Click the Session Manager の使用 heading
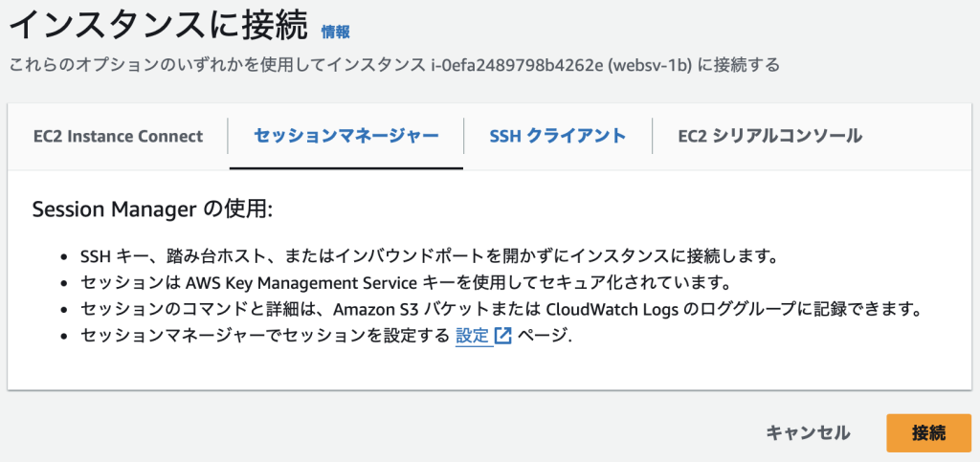The width and height of the screenshot is (980, 462). [x=152, y=210]
